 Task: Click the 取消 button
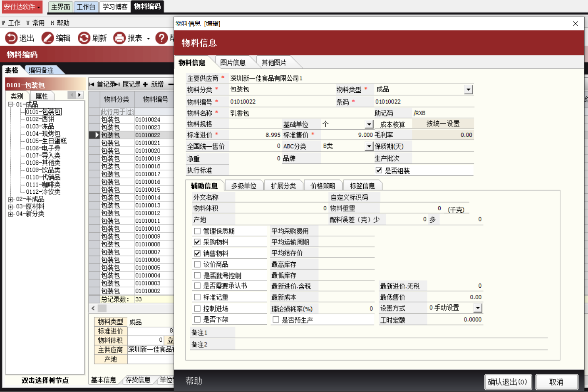click(x=556, y=382)
